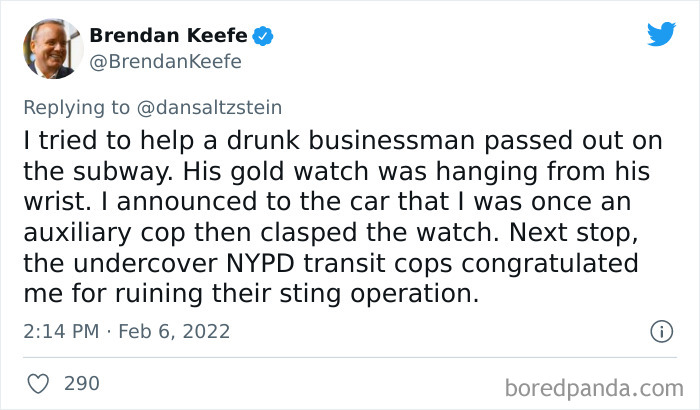
Task: Click the boredpanda.com watermark
Action: point(594,388)
